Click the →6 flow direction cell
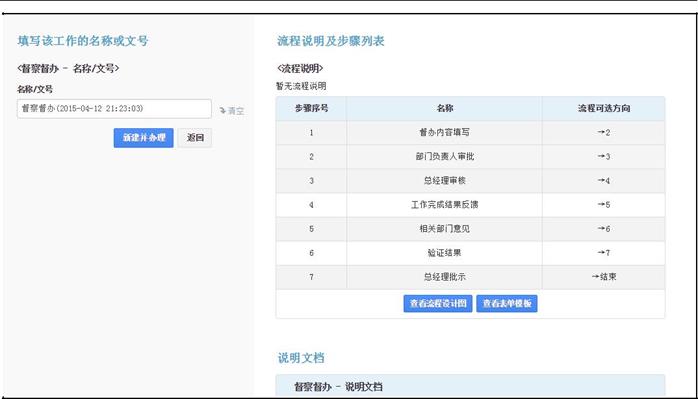Viewport: 698px width, 399px height. 604,229
